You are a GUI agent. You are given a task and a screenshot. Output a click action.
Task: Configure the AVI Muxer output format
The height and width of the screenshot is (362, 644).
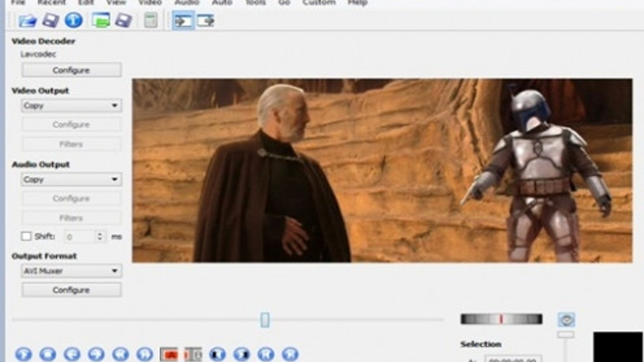71,290
